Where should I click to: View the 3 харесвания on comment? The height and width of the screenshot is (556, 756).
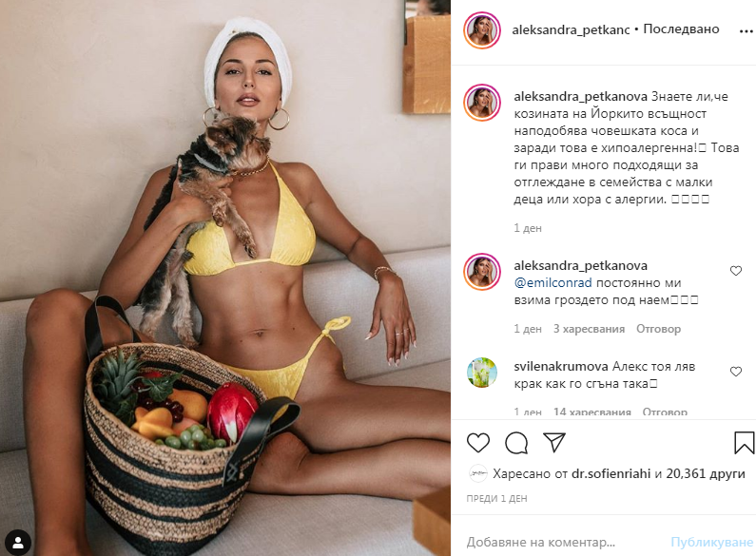[589, 329]
